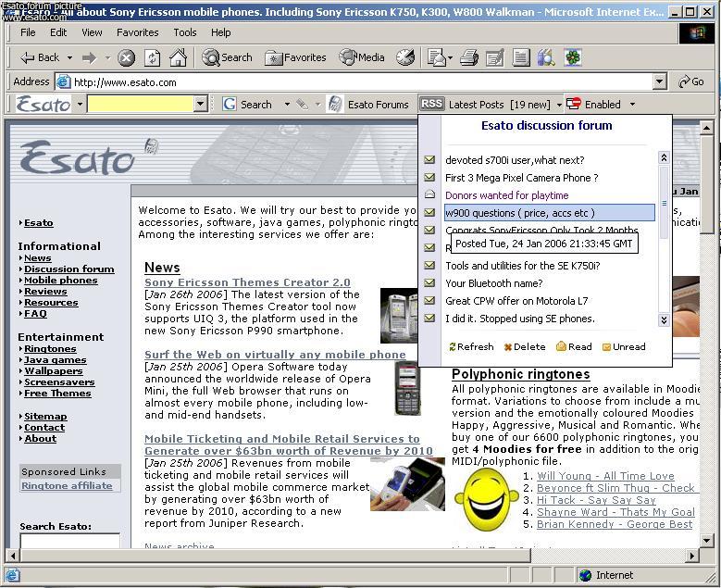721x588 pixels.
Task: Open the Latest Posts dropdown arrow
Action: (559, 105)
